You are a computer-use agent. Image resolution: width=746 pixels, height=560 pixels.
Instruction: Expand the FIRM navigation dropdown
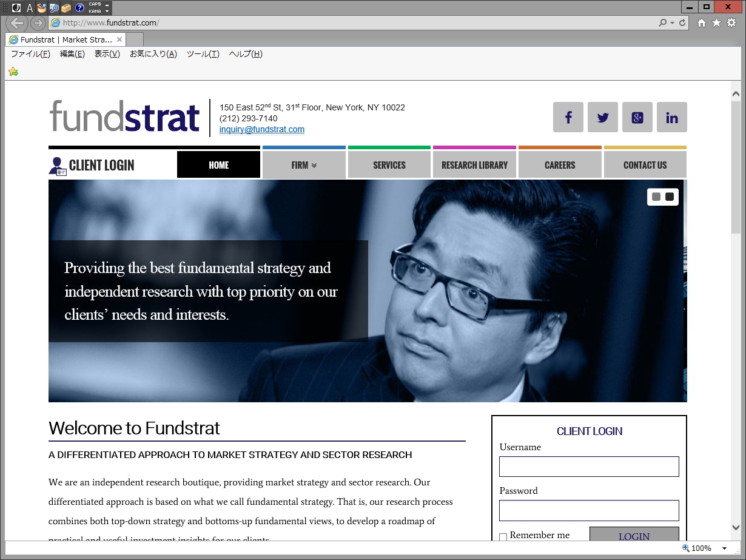click(x=304, y=165)
